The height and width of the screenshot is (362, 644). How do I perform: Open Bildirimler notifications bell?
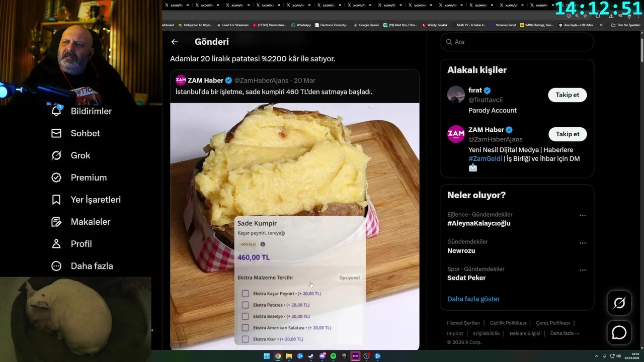point(56,111)
